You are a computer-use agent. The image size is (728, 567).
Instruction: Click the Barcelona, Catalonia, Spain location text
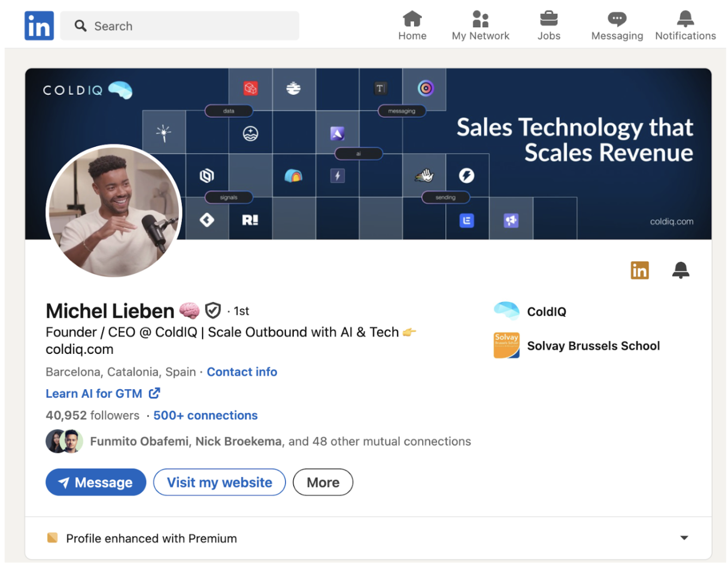tap(121, 372)
